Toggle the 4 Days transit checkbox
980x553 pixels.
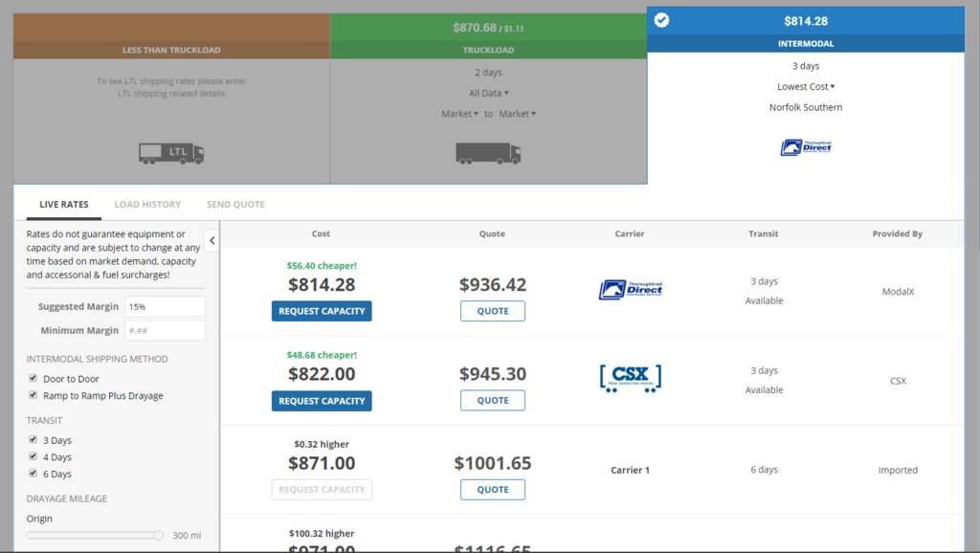pos(33,456)
